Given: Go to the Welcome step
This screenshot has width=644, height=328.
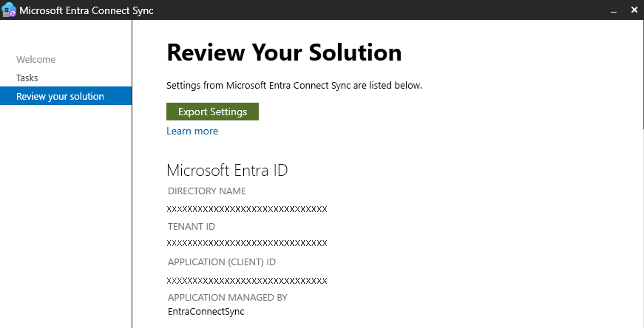Looking at the screenshot, I should tap(36, 60).
